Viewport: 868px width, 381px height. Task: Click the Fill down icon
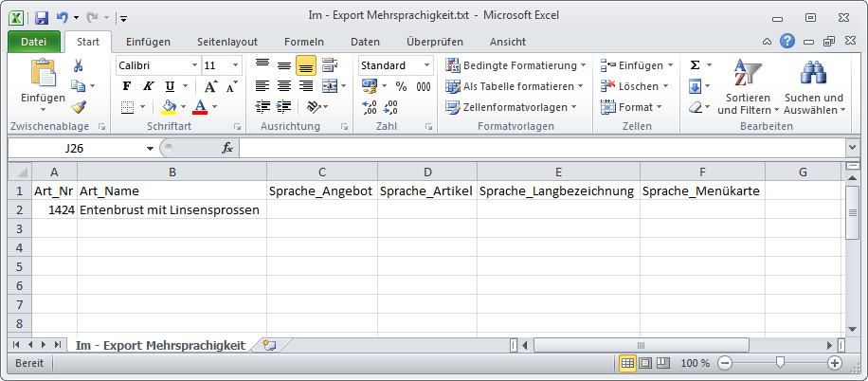point(695,86)
